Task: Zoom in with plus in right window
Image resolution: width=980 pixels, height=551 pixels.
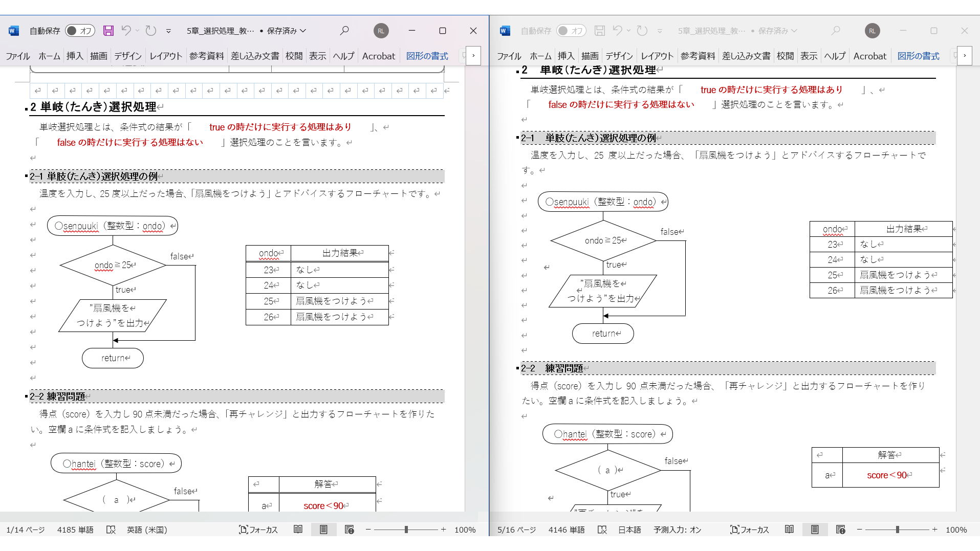Action: [934, 530]
